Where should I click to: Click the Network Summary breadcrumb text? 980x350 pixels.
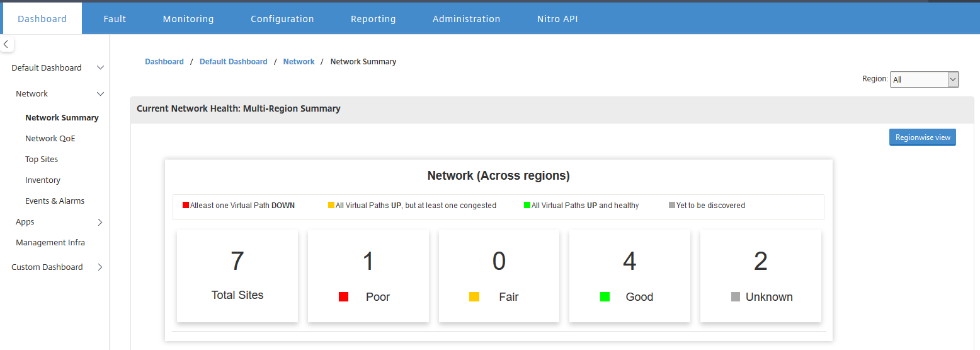[363, 62]
